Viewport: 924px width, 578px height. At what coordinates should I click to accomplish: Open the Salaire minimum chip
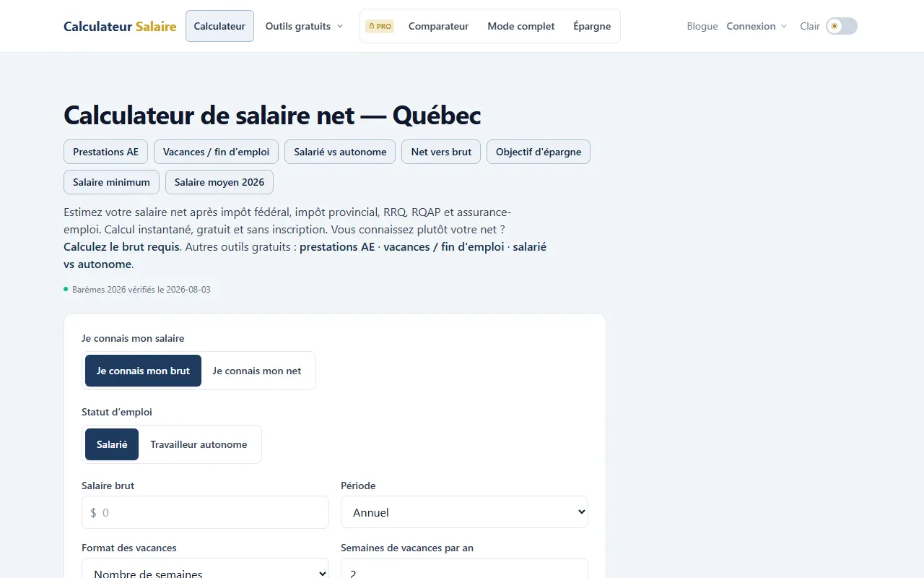(111, 182)
